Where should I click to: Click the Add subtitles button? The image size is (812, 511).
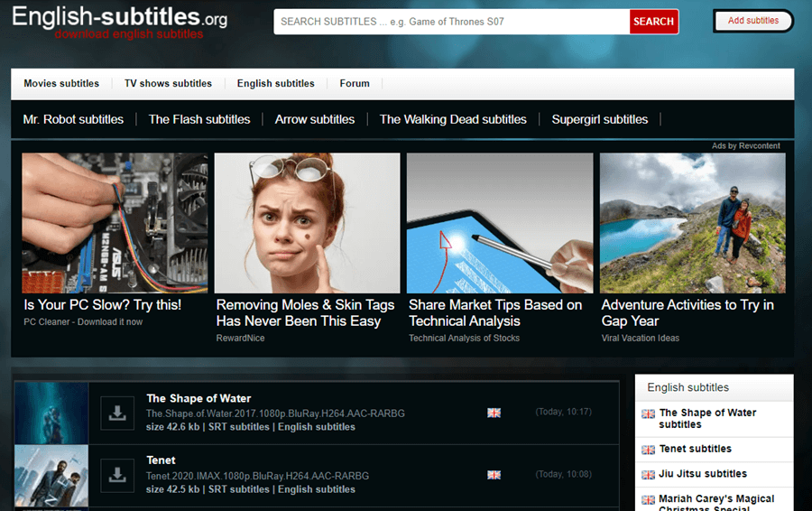(753, 21)
